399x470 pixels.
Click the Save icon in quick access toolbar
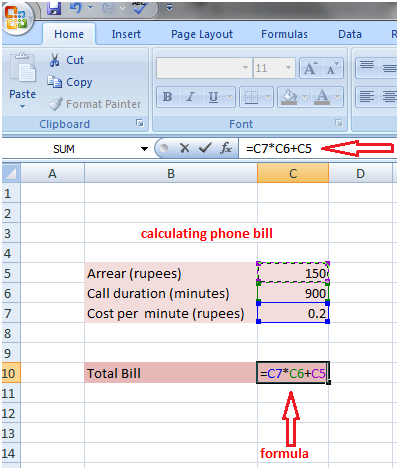click(54, 8)
